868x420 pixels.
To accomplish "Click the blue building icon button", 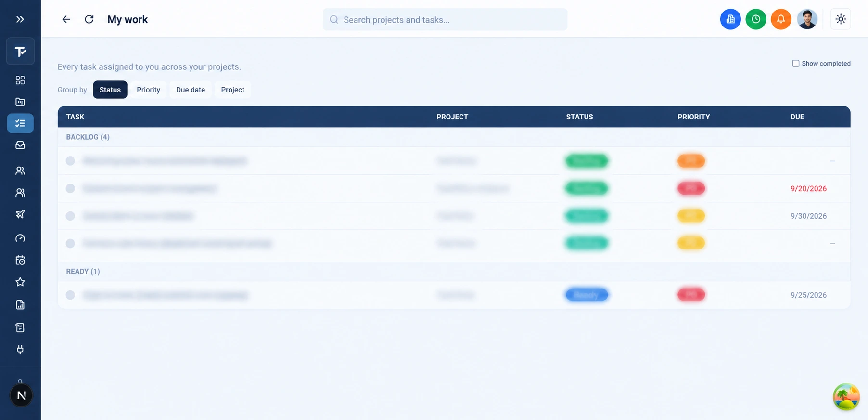I will (730, 19).
